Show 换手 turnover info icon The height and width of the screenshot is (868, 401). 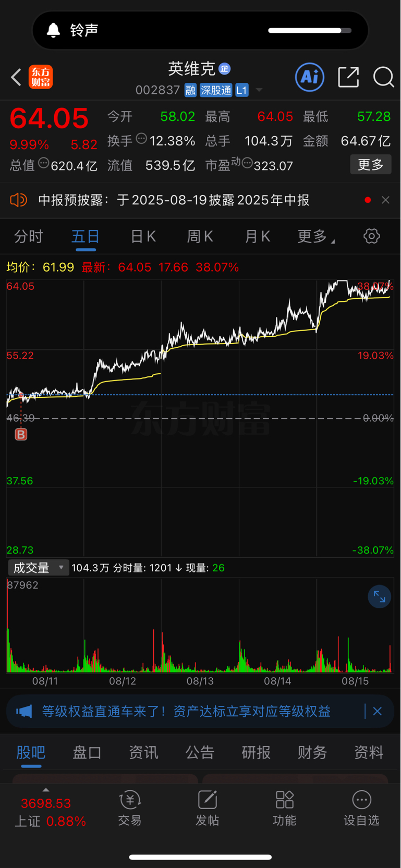[x=141, y=139]
